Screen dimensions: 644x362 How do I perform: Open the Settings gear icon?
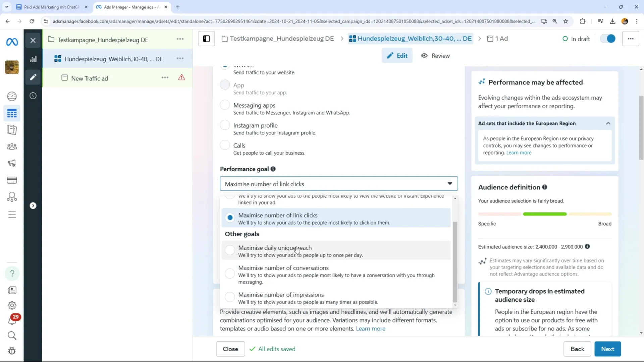tap(12, 305)
